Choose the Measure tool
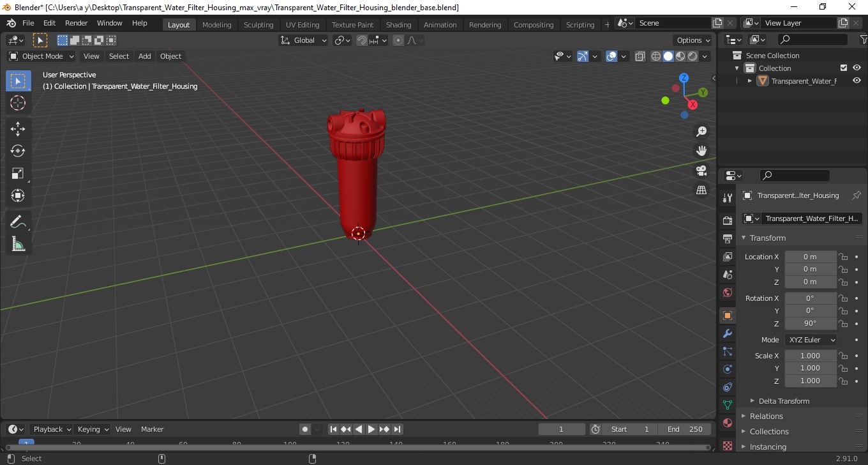 tap(18, 244)
